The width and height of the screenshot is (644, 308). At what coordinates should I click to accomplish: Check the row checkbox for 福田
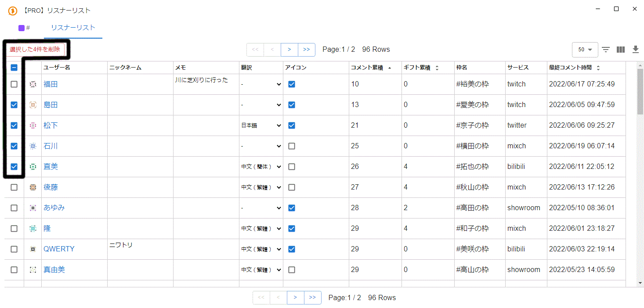coord(14,84)
